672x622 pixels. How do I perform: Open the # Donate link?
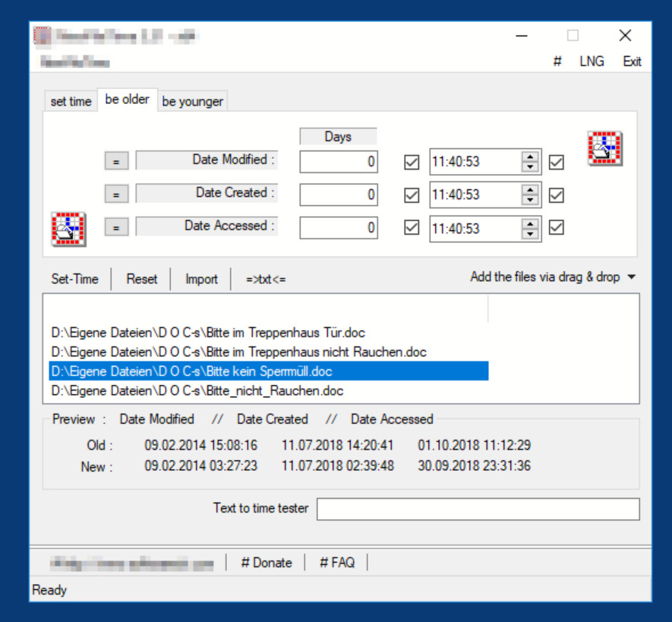coord(267,563)
